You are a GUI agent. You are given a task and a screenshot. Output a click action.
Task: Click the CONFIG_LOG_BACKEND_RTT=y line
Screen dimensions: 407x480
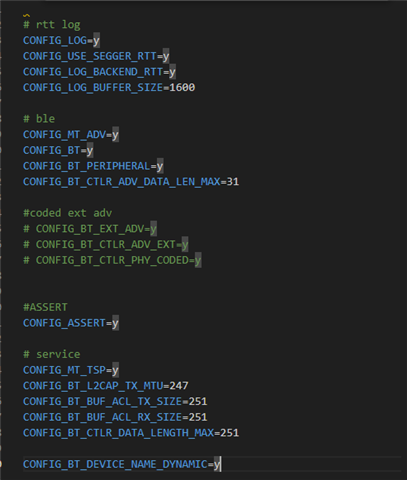click(x=99, y=72)
